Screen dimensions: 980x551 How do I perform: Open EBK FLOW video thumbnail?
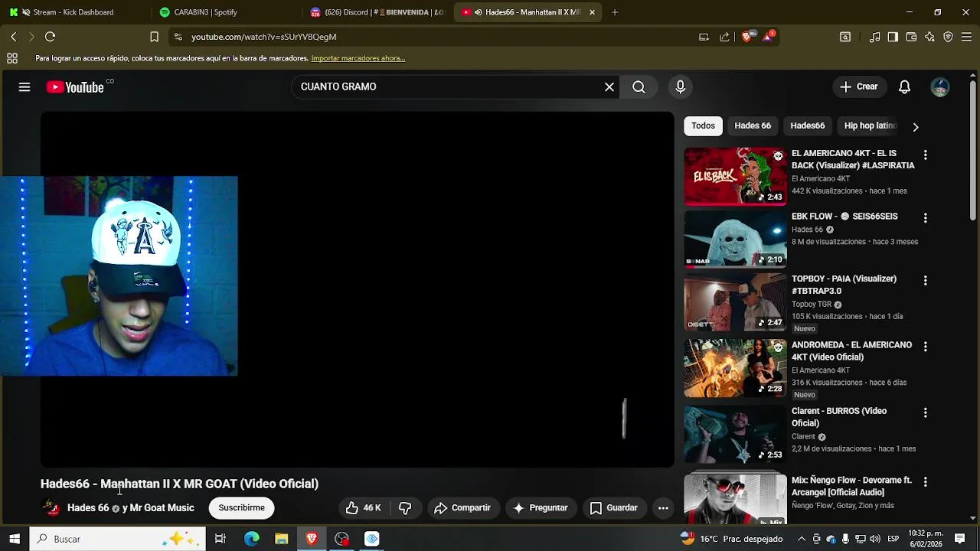click(x=735, y=239)
